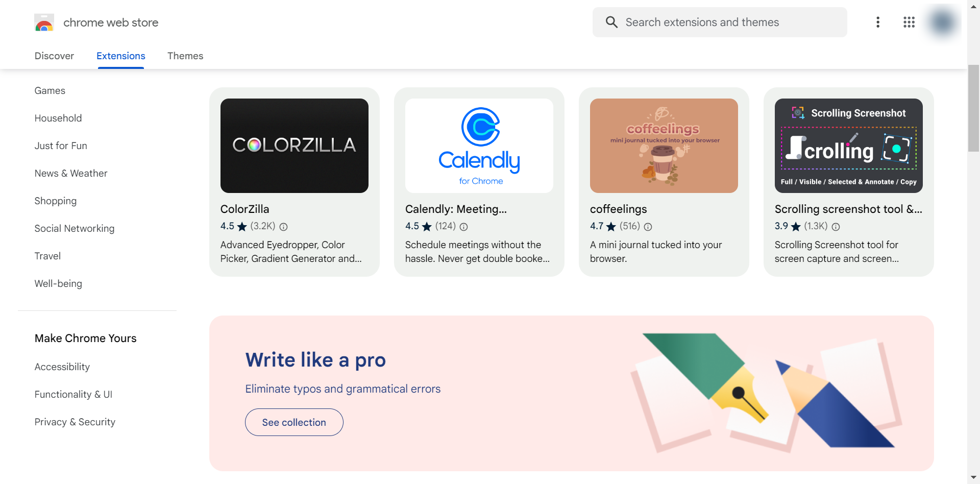Screen dimensions: 980x484
Task: Open the Privacy & Security category
Action: (75, 422)
